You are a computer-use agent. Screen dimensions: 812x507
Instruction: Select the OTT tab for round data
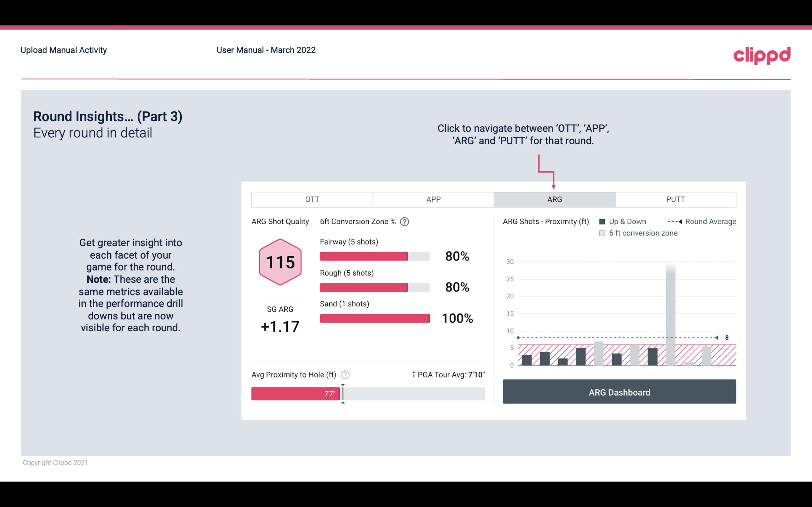tap(312, 200)
